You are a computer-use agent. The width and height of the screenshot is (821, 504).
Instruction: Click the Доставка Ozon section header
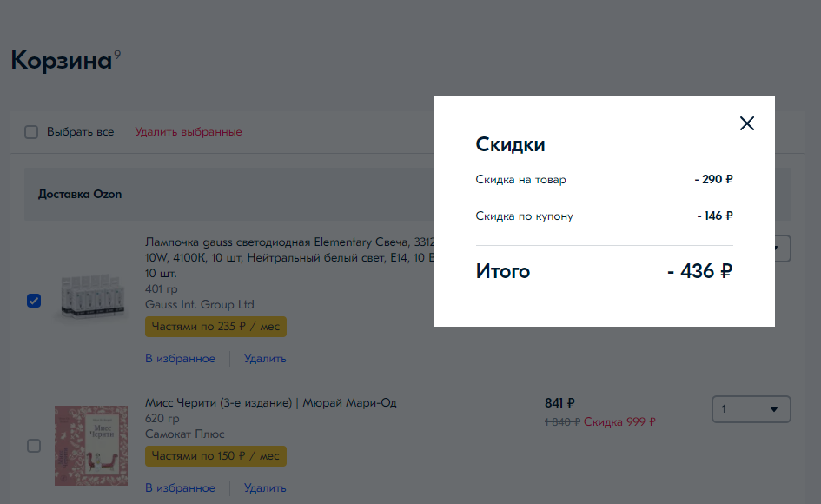click(80, 194)
